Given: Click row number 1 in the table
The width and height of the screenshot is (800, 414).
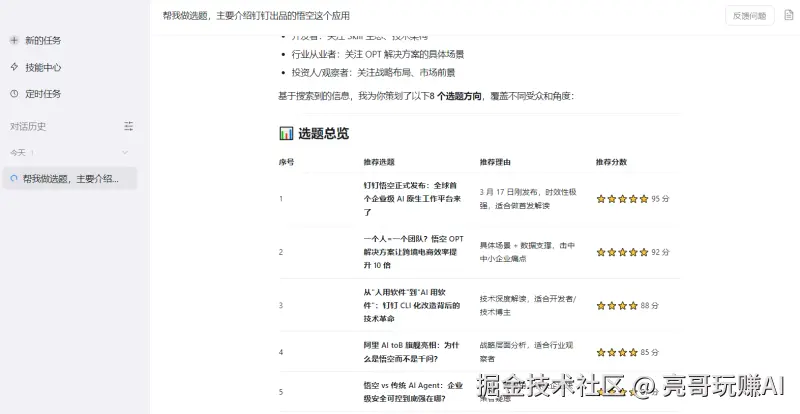Looking at the screenshot, I should pyautogui.click(x=281, y=199).
